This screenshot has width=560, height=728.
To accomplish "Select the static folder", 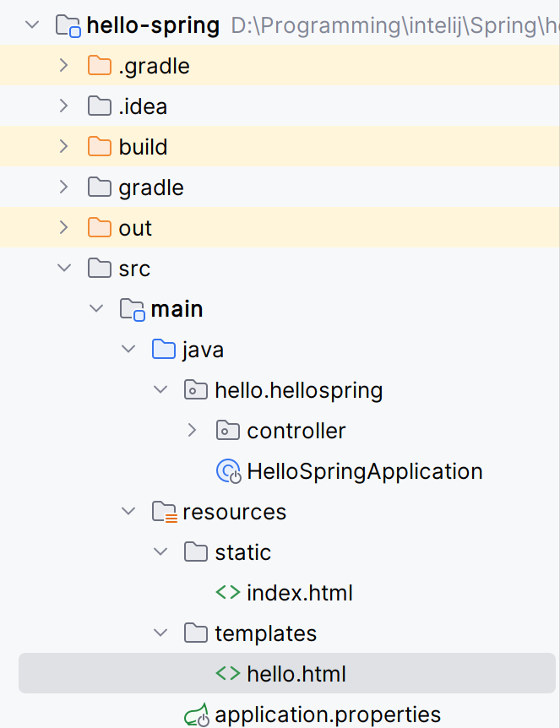I will coord(242,552).
